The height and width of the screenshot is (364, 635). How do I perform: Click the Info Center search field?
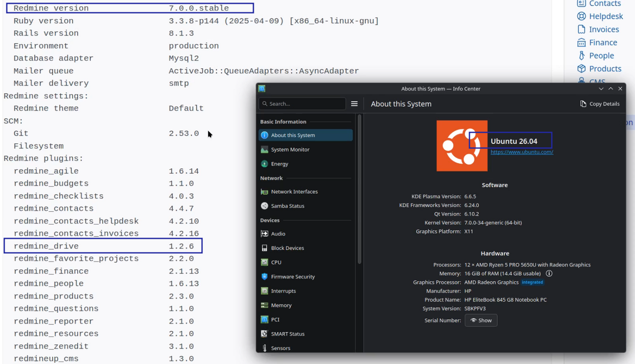tap(302, 103)
